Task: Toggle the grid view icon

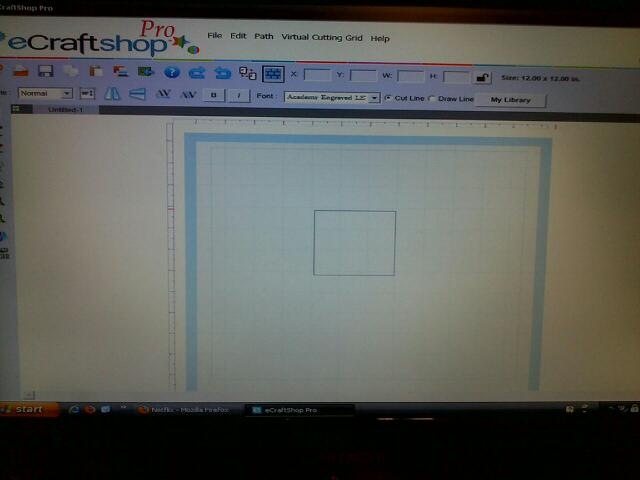Action: point(273,74)
